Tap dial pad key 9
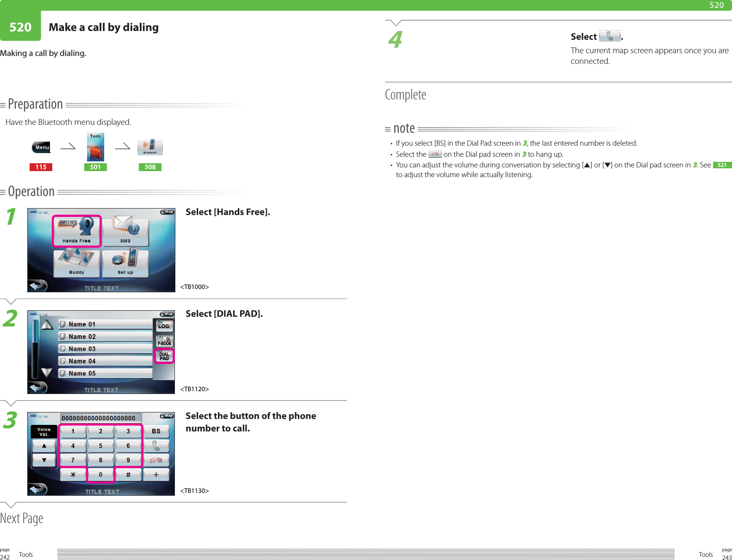Viewport: 732px width, 560px height. coord(129,460)
